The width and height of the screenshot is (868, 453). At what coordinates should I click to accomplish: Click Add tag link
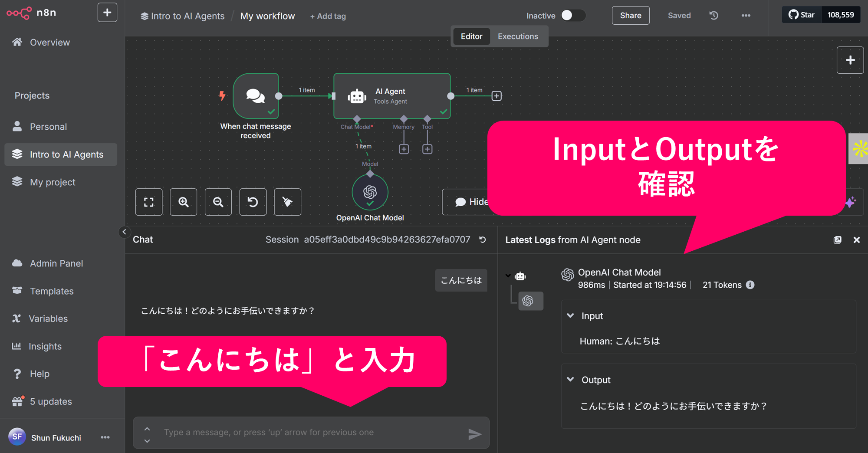328,16
